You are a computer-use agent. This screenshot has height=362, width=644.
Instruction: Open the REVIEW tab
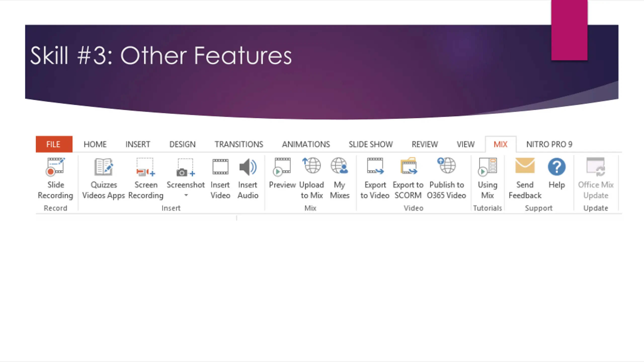[425, 144]
